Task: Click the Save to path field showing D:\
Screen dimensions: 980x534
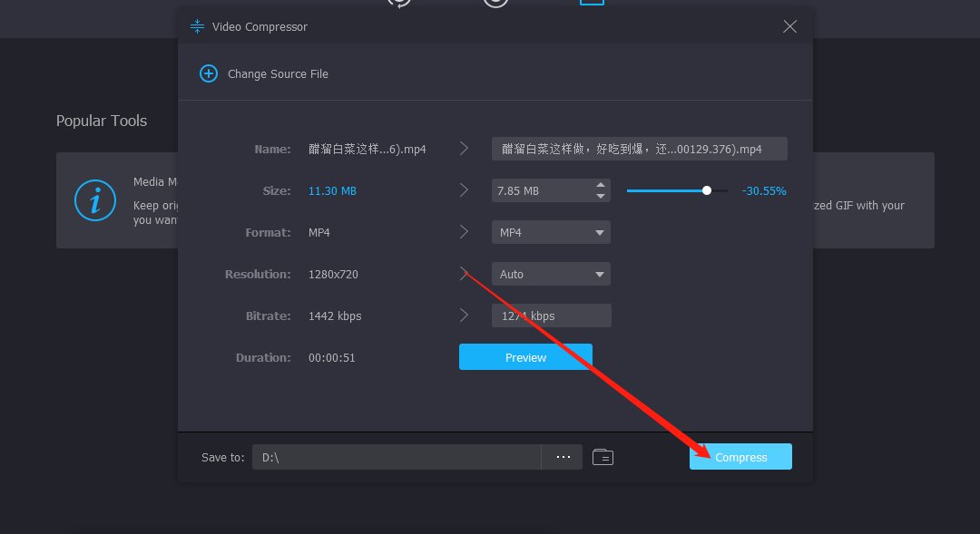Action: pos(397,457)
